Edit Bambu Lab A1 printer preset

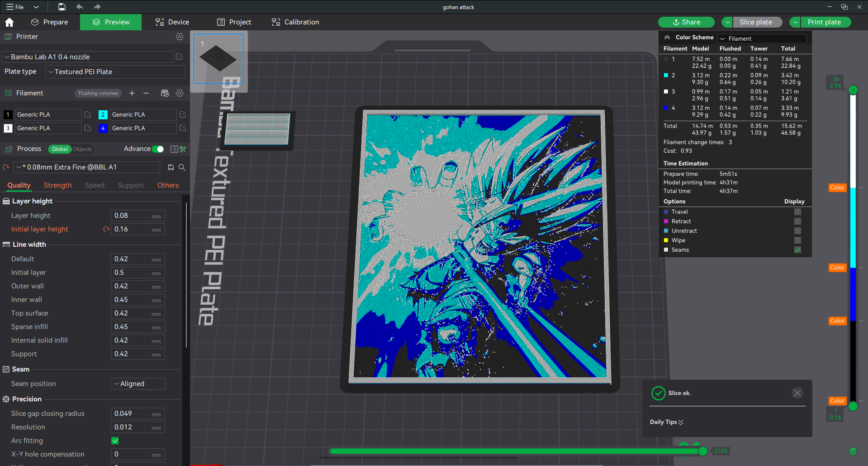pyautogui.click(x=179, y=56)
